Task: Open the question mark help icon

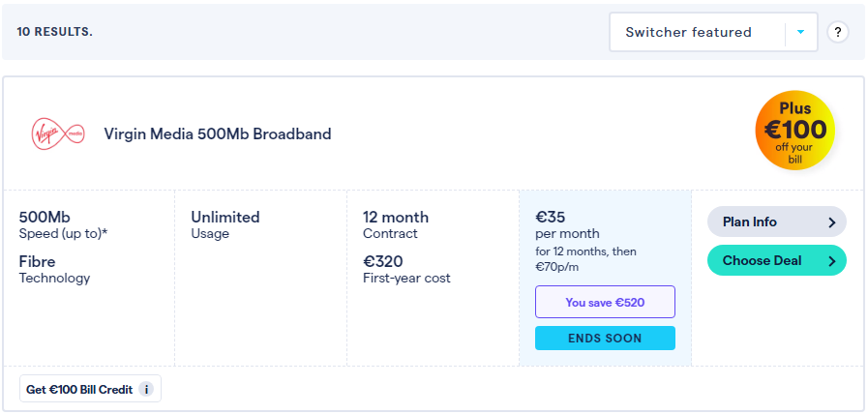Action: pyautogui.click(x=837, y=32)
